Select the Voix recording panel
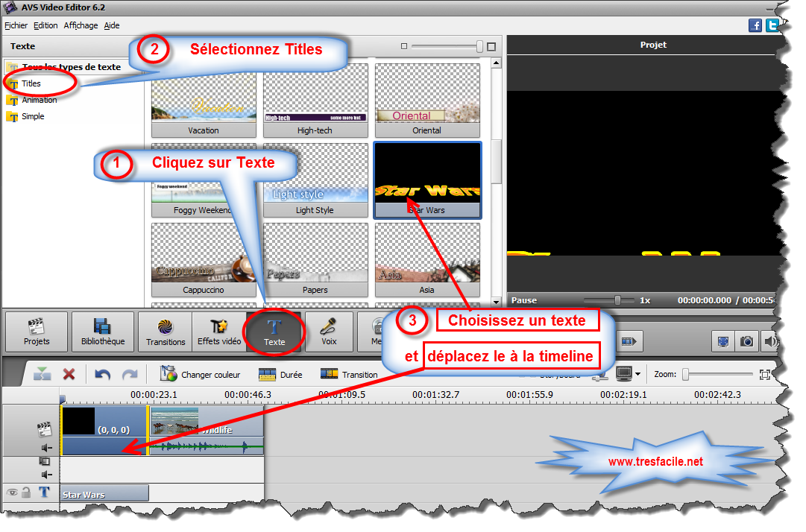806x532 pixels. pos(329,332)
